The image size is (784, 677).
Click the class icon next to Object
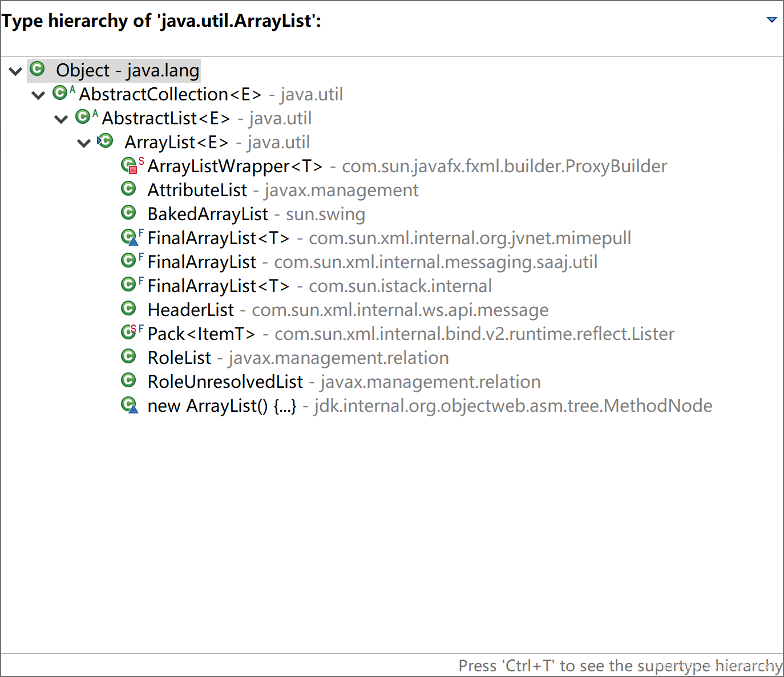coord(37,70)
